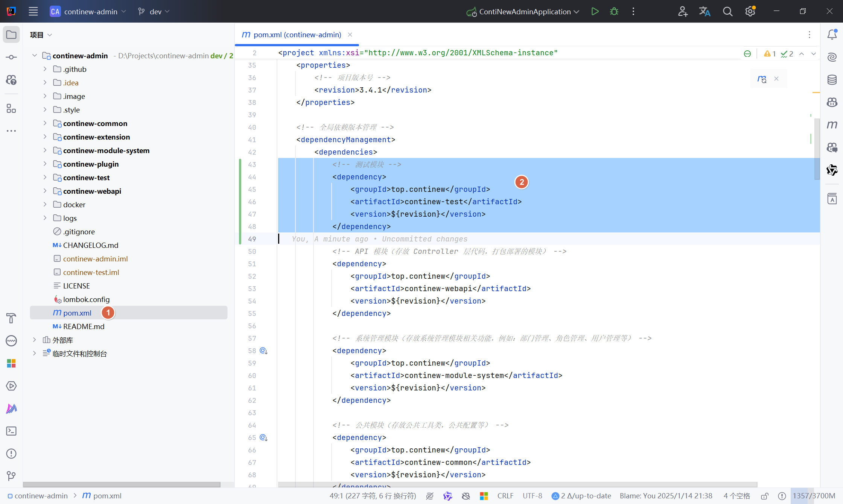843x504 pixels.
Task: Run ContiNewAdminApplication with the play button
Action: pos(595,12)
